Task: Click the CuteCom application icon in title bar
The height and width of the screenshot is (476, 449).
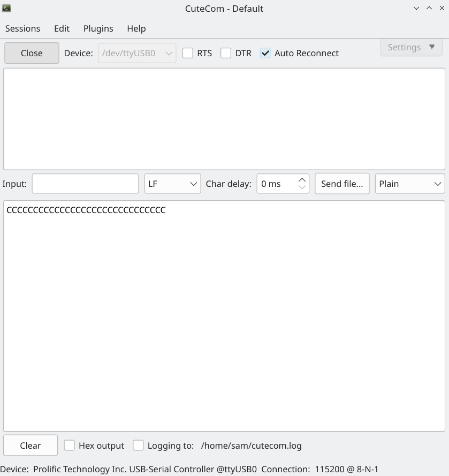Action: click(6, 8)
